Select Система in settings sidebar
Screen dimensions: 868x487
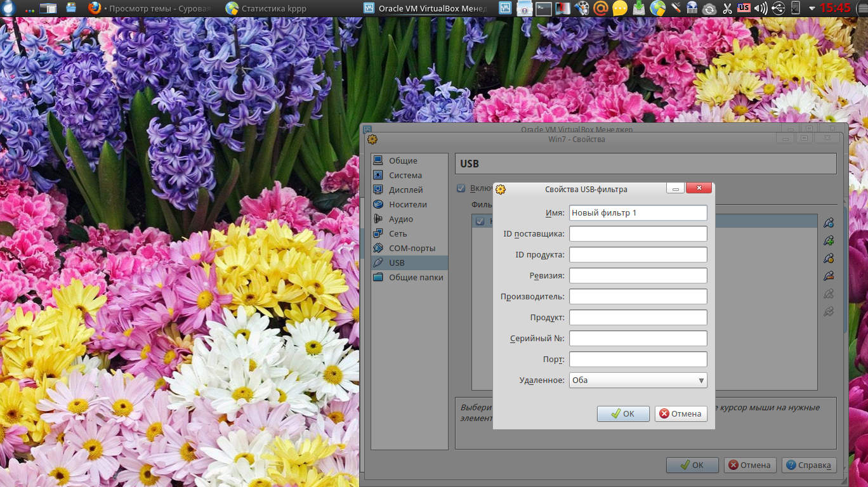click(405, 176)
